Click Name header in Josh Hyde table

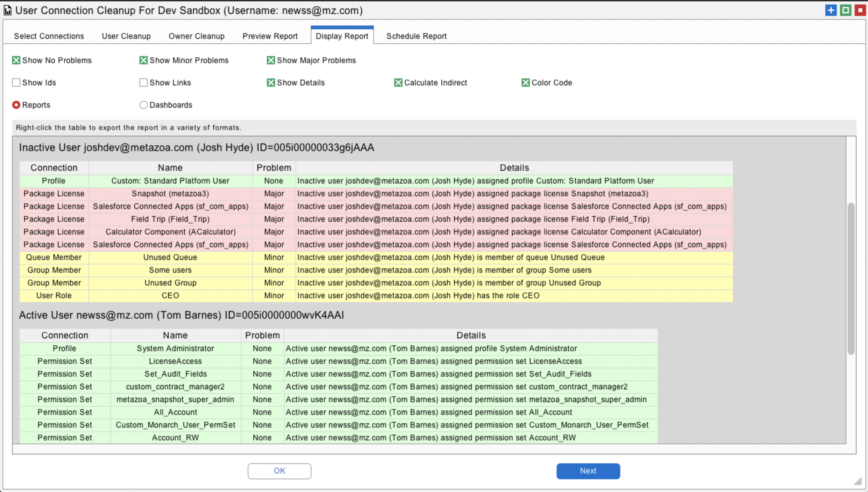[170, 168]
